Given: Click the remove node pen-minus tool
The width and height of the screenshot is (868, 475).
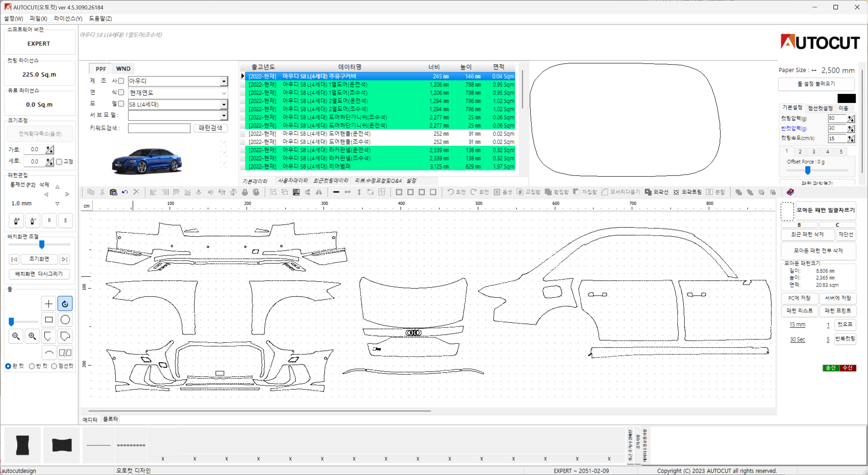Looking at the screenshot, I should click(33, 221).
